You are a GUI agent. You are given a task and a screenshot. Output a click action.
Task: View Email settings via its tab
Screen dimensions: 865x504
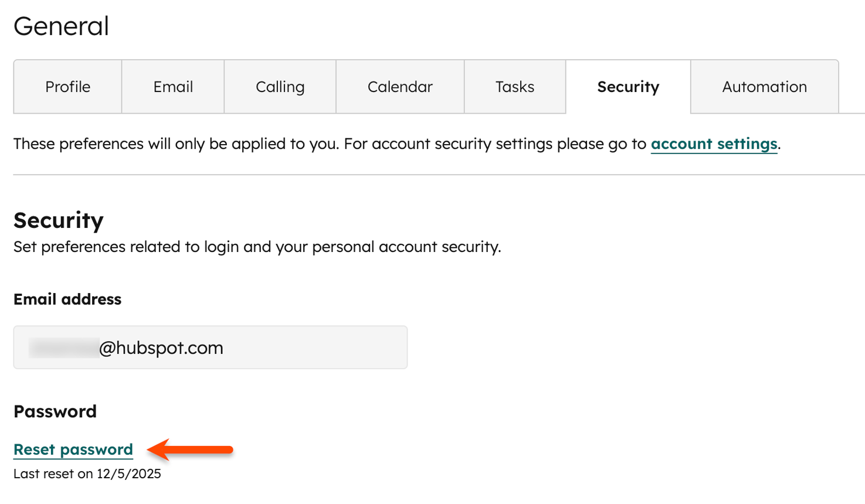(172, 86)
